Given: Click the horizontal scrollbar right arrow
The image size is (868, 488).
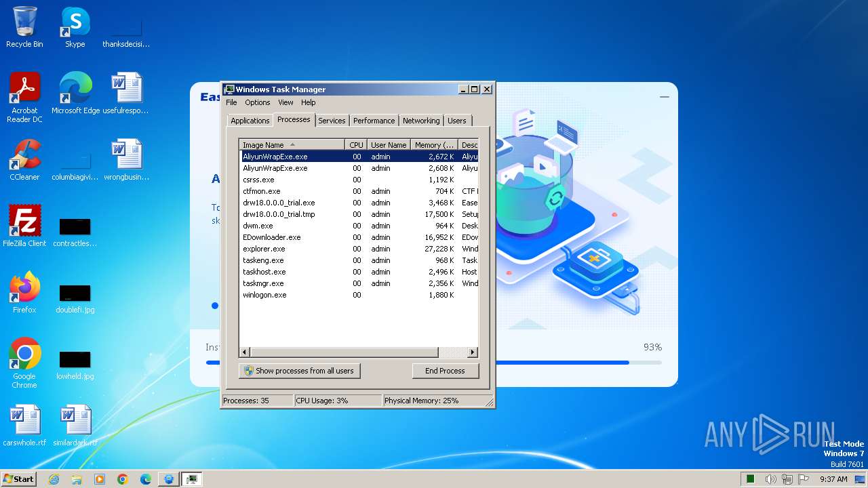Looking at the screenshot, I should pos(473,352).
